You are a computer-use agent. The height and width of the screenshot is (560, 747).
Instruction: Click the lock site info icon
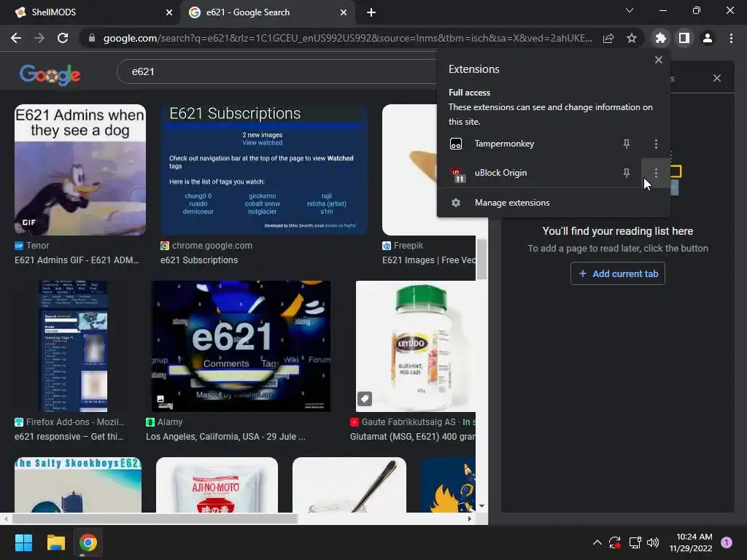[x=92, y=38]
